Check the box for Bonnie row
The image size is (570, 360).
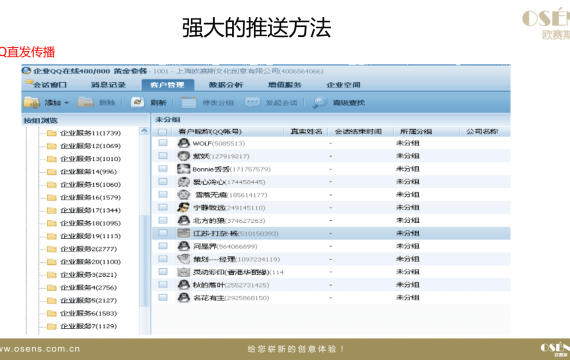point(163,168)
